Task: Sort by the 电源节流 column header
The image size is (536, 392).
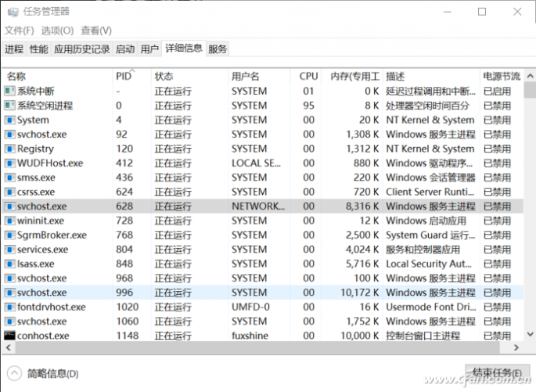Action: point(502,76)
